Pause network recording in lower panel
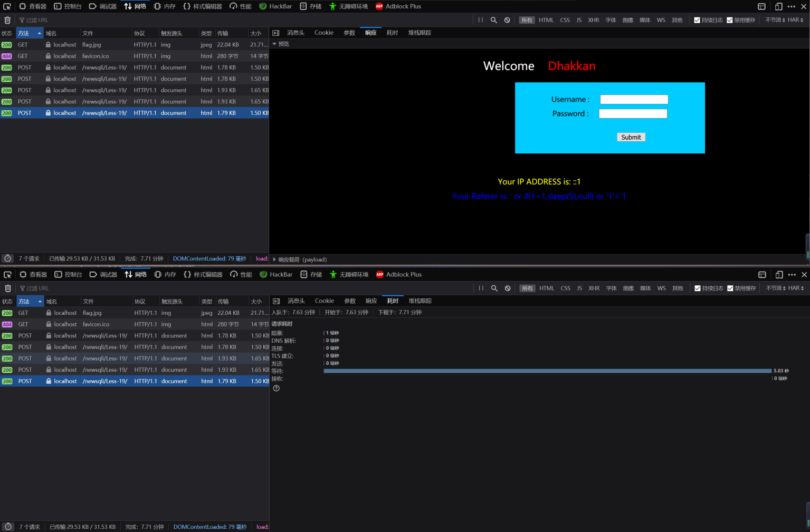 point(481,288)
